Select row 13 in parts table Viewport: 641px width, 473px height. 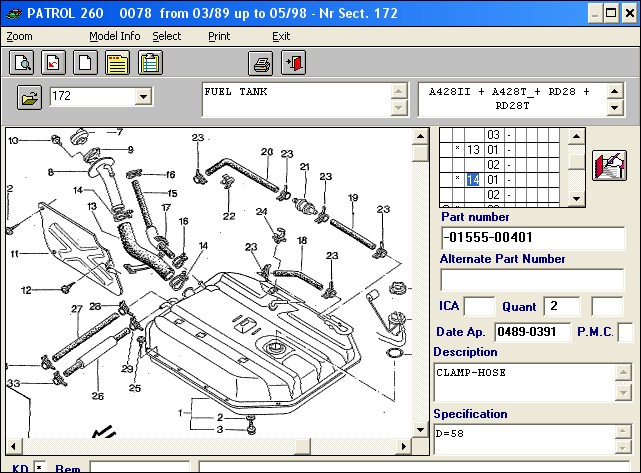pyautogui.click(x=473, y=150)
